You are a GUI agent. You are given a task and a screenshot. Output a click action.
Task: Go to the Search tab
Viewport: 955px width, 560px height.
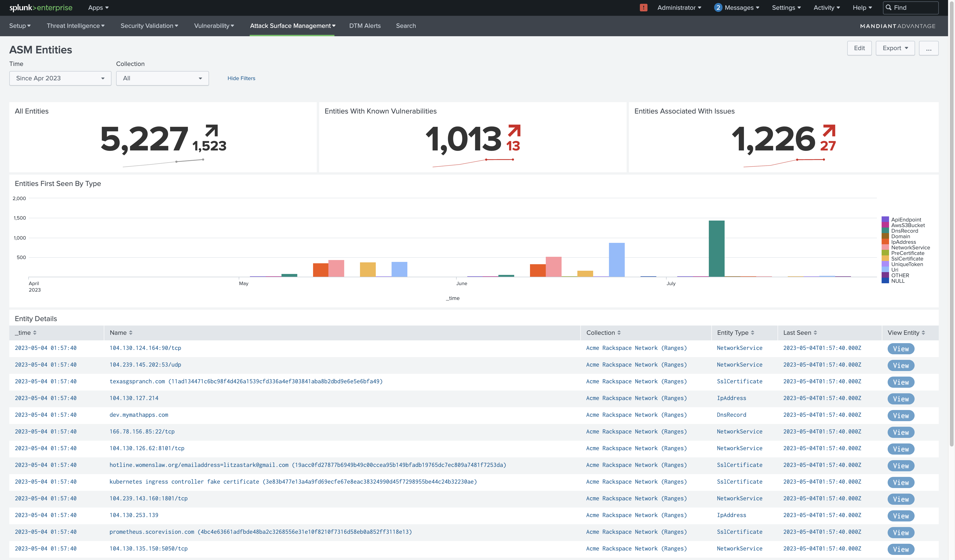tap(406, 26)
